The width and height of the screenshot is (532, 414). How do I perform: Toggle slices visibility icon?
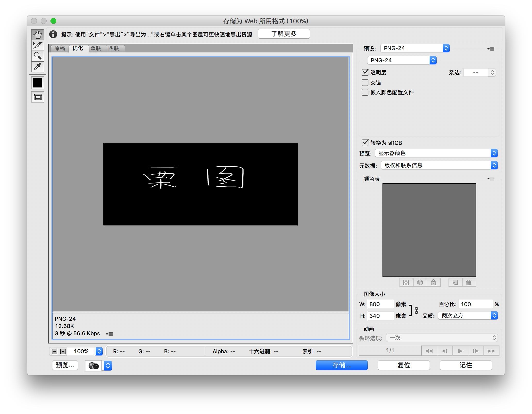(x=38, y=97)
